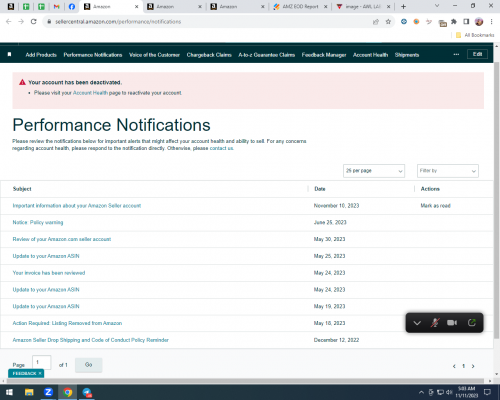
Task: Go to next page with right arrow
Action: tap(473, 366)
